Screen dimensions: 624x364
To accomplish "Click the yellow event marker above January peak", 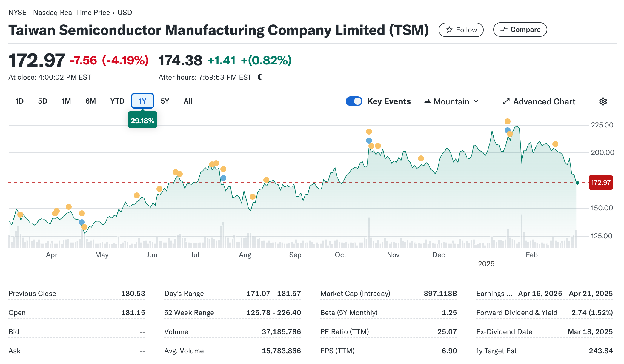I will [508, 121].
